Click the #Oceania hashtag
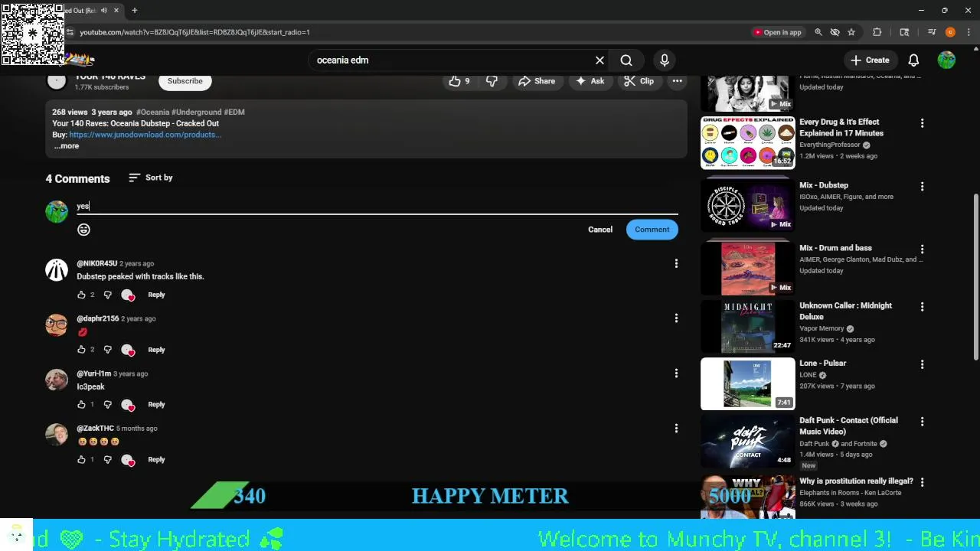This screenshot has height=551, width=980. 152,112
